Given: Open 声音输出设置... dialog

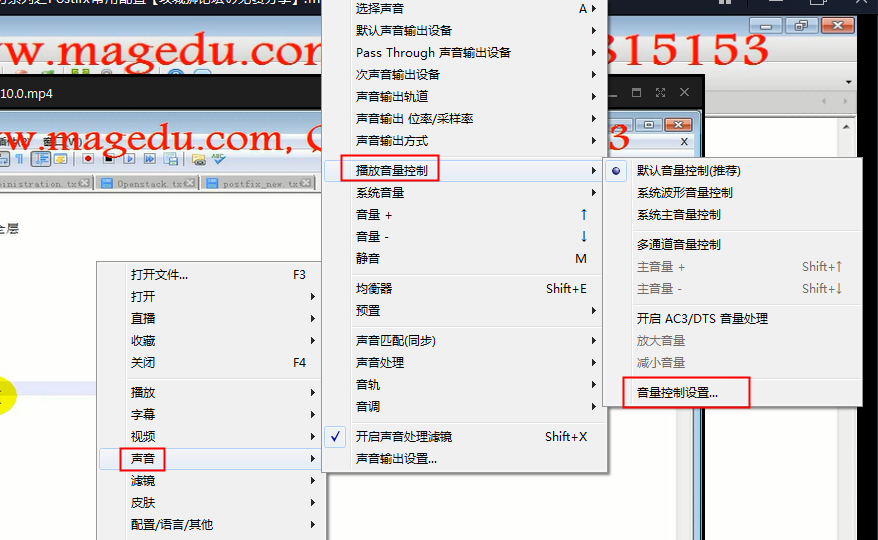Looking at the screenshot, I should pyautogui.click(x=396, y=459).
